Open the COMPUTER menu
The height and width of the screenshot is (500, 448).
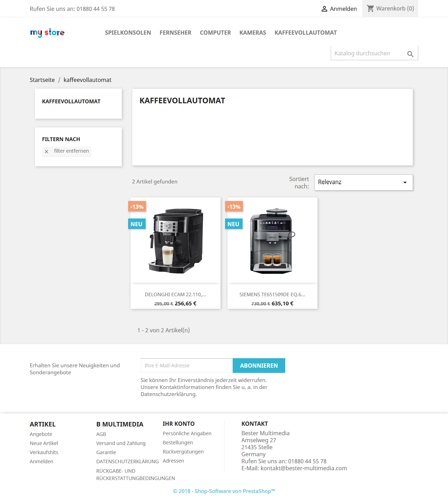coord(215,33)
